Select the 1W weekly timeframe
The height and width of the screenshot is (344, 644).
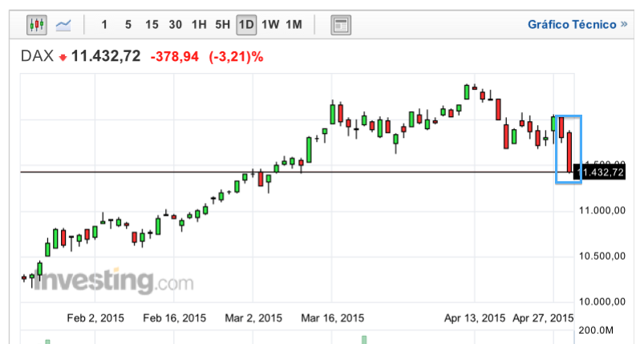270,25
